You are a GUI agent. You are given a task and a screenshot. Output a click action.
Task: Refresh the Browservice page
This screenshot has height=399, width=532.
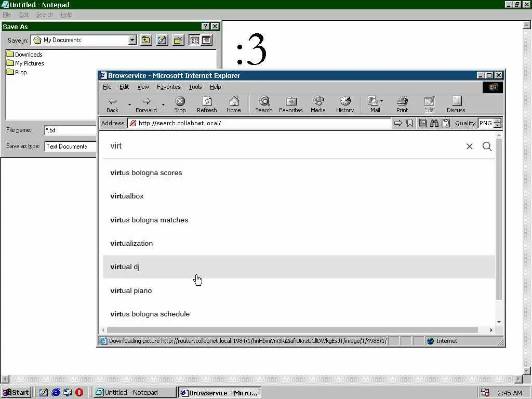[x=207, y=104]
